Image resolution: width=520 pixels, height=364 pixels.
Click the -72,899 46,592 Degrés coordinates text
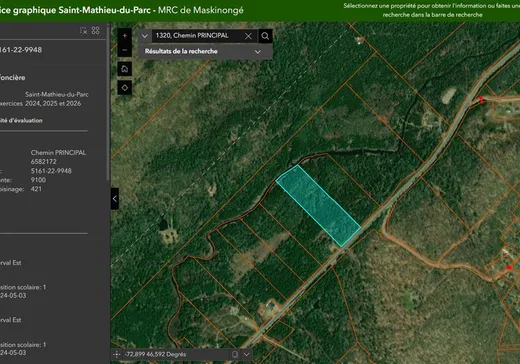pyautogui.click(x=155, y=354)
